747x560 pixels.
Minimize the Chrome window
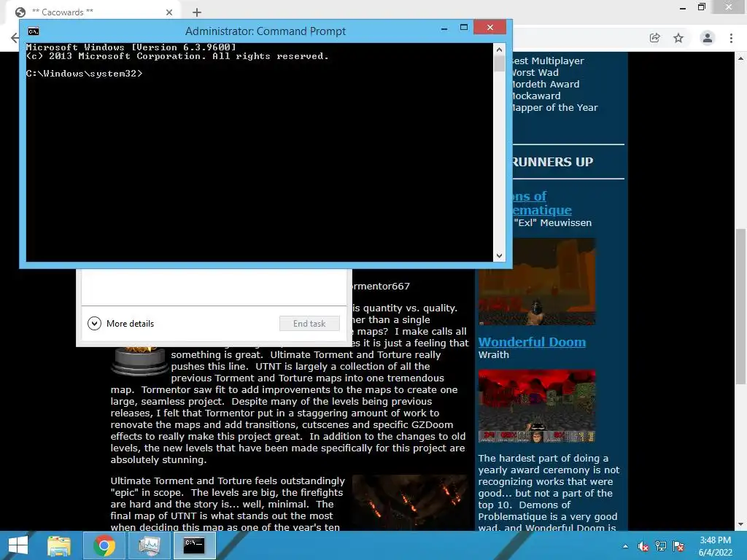[x=683, y=7]
